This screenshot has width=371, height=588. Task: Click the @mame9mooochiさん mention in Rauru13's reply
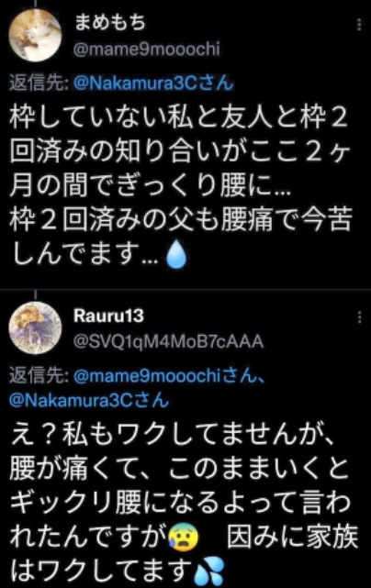(169, 376)
